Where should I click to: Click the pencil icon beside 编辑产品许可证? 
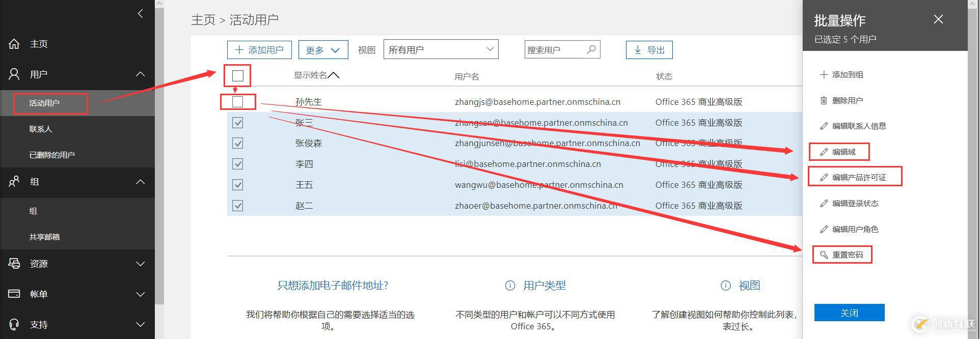coord(824,177)
